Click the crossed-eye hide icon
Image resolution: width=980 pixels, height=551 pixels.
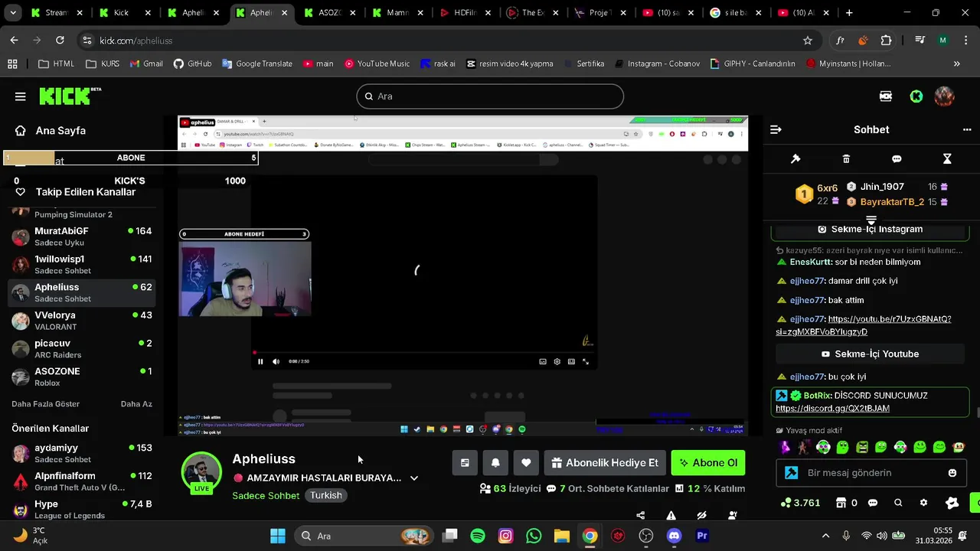[x=701, y=515]
